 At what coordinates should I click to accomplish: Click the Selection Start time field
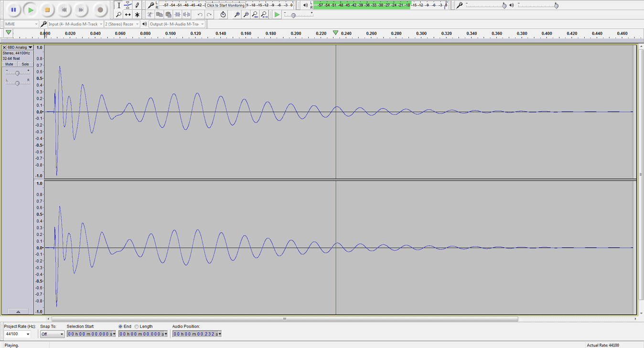coord(91,334)
